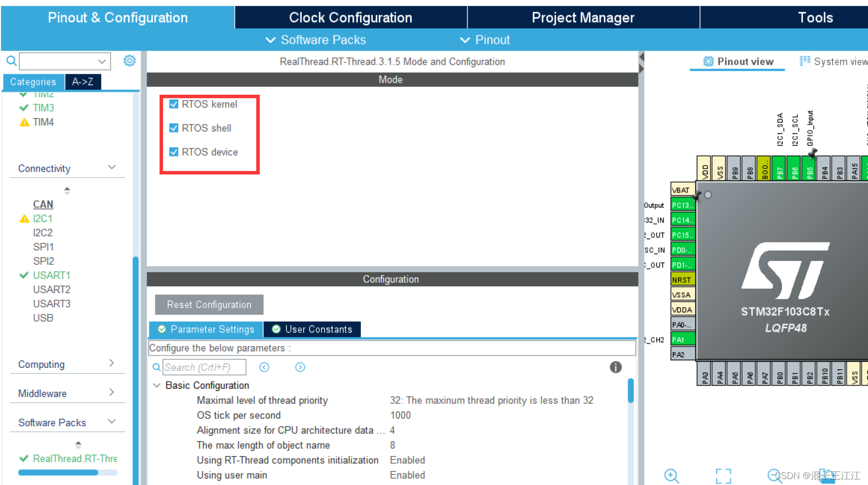The image size is (868, 485).
Task: Click the software packs horizontal scrollbar
Action: 58,473
